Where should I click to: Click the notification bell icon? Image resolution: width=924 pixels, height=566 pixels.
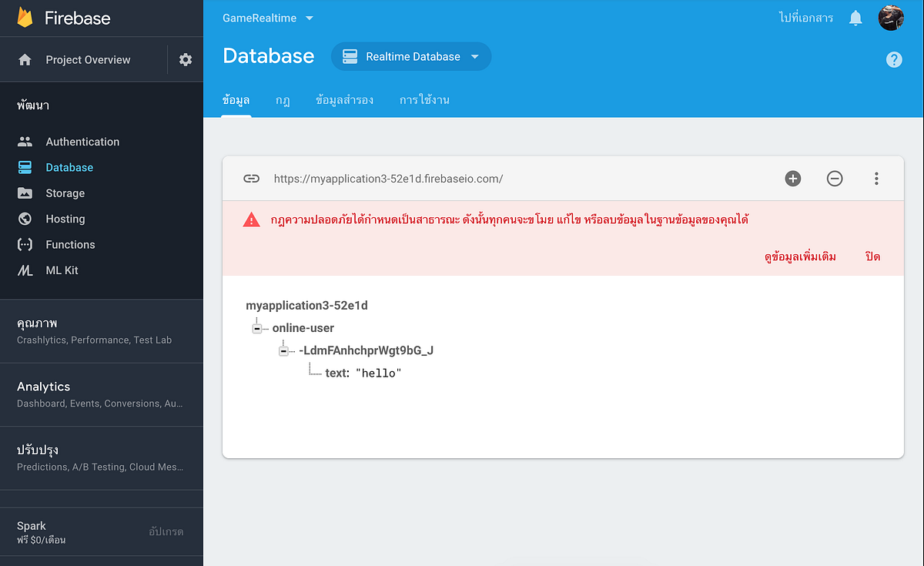point(855,18)
